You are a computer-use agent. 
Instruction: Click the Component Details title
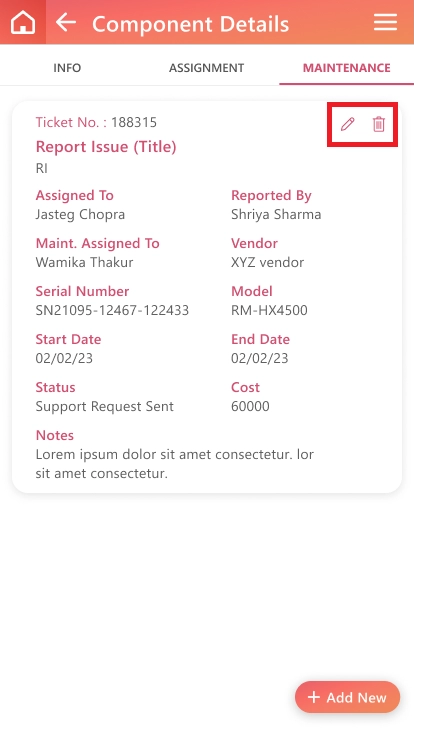(190, 24)
